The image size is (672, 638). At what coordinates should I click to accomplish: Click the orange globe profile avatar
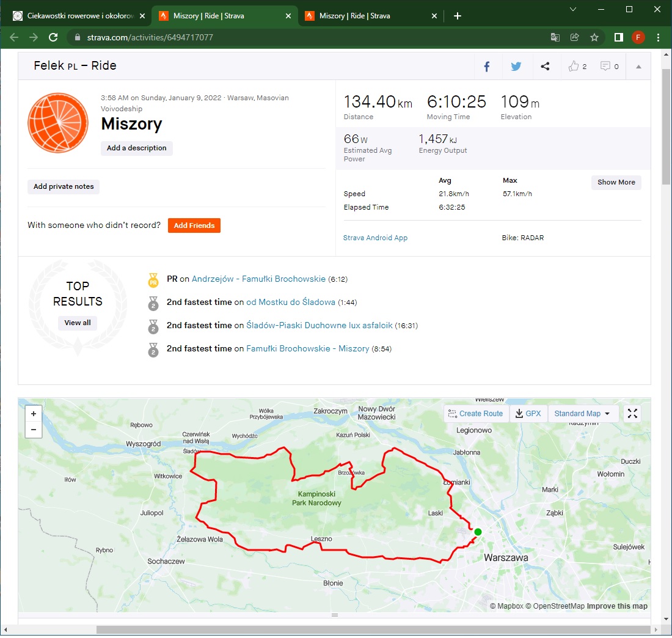pos(58,123)
